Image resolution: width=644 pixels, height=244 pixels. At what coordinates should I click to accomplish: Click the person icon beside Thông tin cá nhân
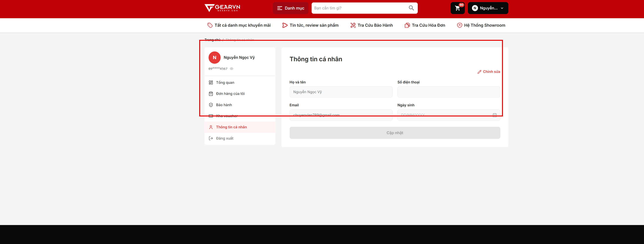pos(211,127)
